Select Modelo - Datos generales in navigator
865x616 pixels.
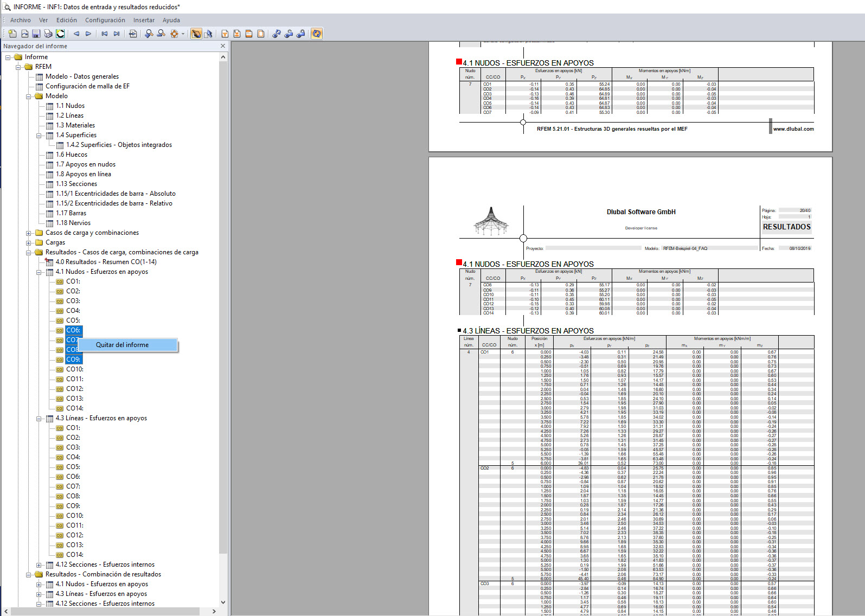pos(82,76)
